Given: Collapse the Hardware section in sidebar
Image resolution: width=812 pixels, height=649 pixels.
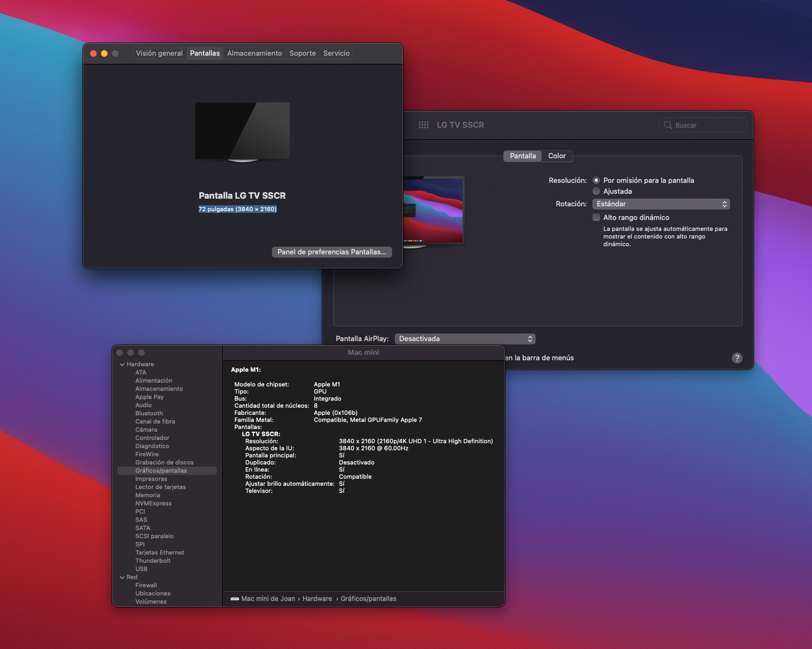Looking at the screenshot, I should [x=122, y=365].
